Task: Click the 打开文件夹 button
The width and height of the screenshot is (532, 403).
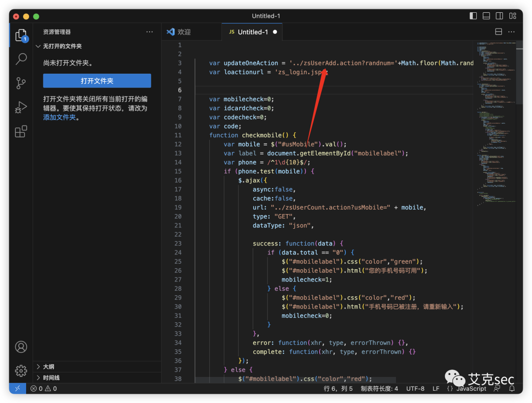Action: [97, 81]
